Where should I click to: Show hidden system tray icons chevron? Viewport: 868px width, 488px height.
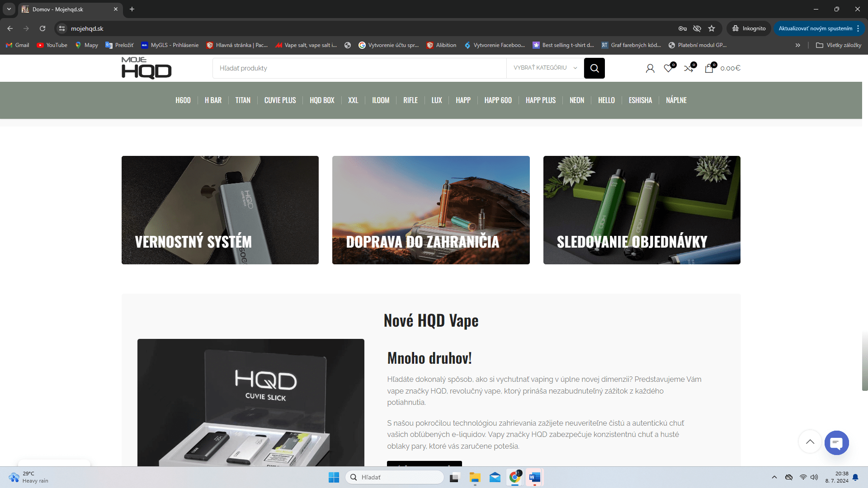click(774, 477)
